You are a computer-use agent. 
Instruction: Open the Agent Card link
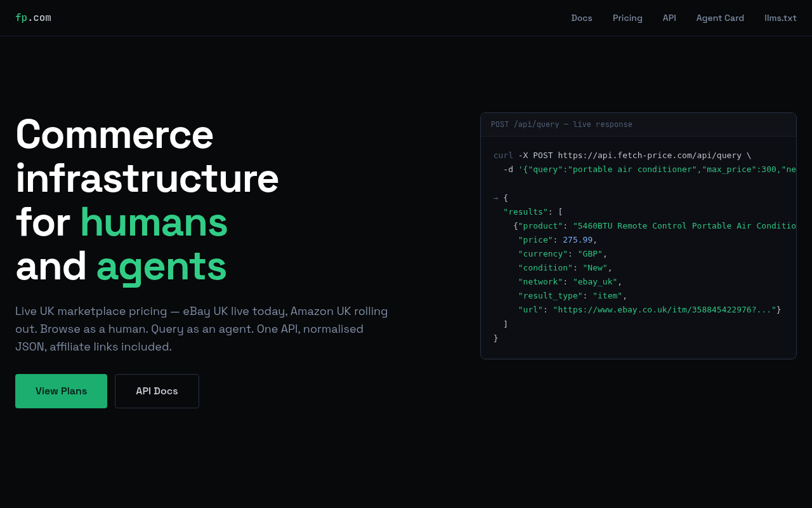[x=720, y=18]
